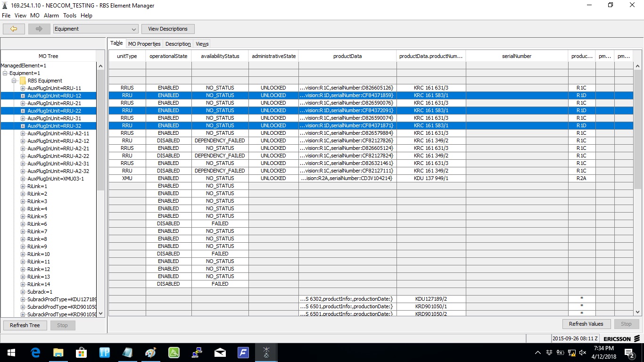Select RiLink=6 in the MO tree
The width and height of the screenshot is (644, 362).
pos(37,224)
